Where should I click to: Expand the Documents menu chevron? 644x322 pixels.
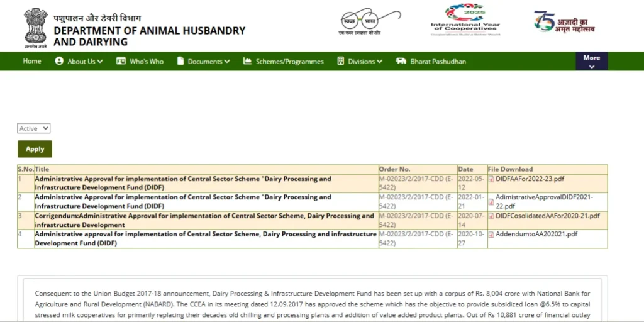tap(227, 62)
